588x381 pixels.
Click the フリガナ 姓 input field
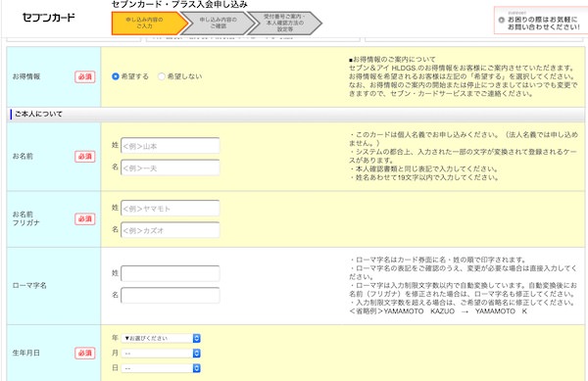171,209
